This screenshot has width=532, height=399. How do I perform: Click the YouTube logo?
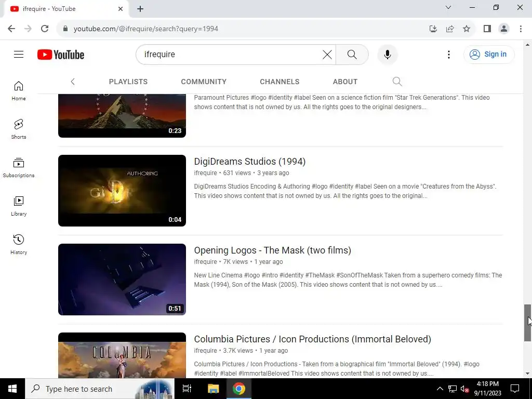click(61, 55)
